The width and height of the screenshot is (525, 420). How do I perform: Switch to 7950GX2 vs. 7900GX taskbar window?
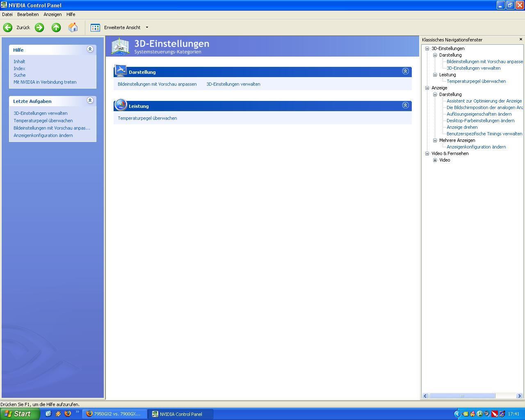click(x=114, y=414)
